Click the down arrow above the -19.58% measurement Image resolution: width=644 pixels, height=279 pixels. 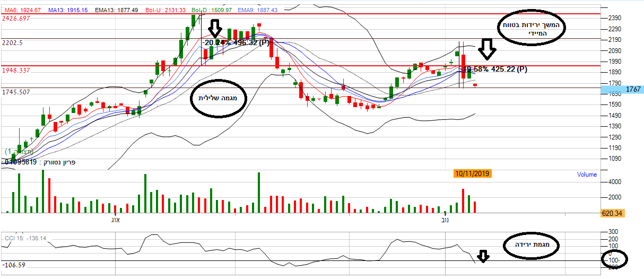pyautogui.click(x=487, y=50)
